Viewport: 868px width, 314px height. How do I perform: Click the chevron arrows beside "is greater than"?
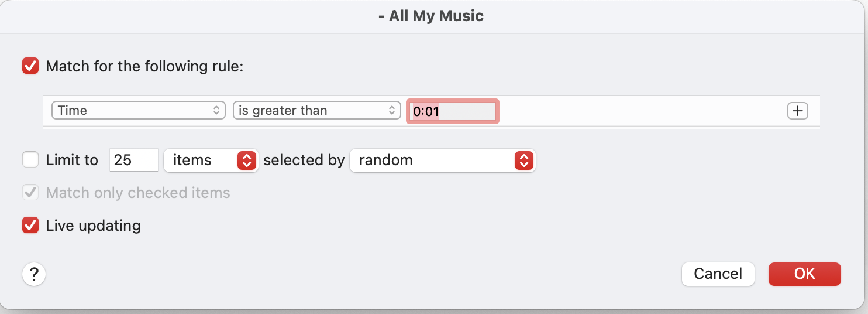391,111
